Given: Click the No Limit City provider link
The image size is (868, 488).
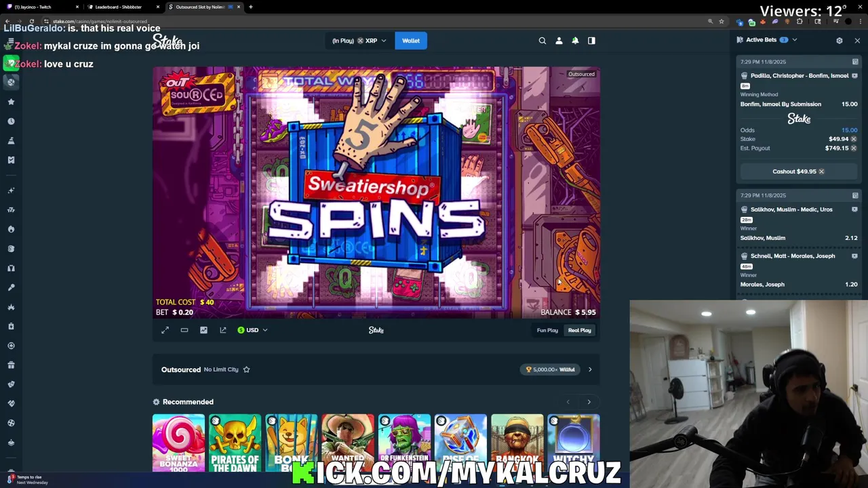Looking at the screenshot, I should pyautogui.click(x=221, y=369).
